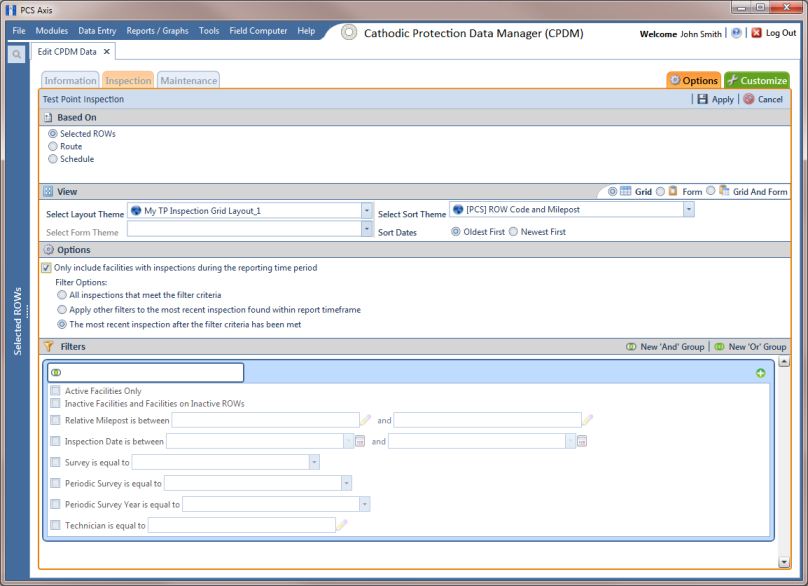Click the Form view clipboard icon

672,191
